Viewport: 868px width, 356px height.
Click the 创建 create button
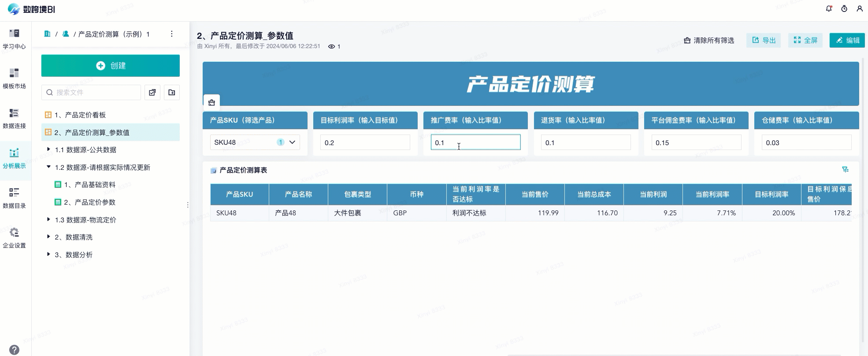(x=111, y=66)
